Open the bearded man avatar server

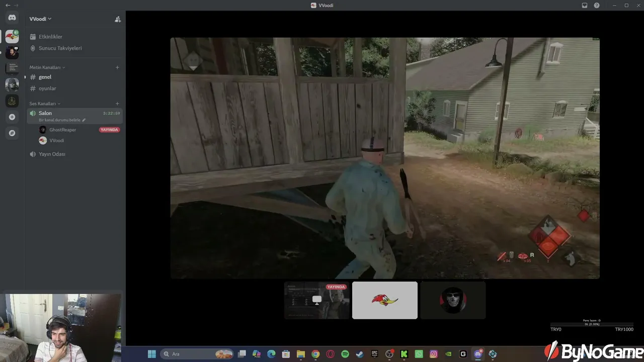[12, 52]
